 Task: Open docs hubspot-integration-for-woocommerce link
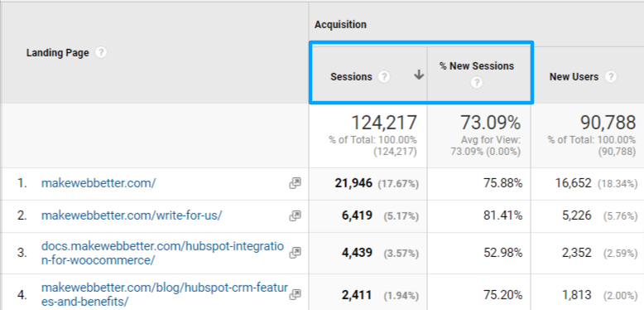(162, 253)
